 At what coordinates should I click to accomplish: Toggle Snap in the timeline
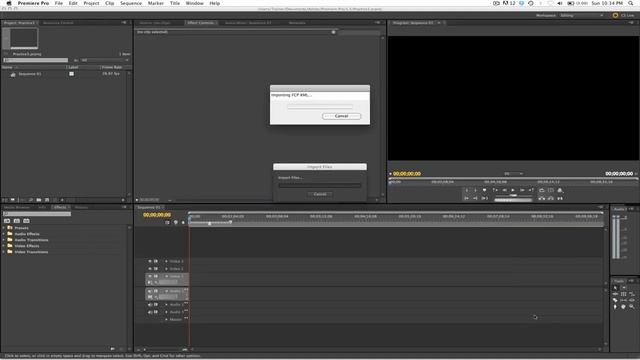pos(167,222)
